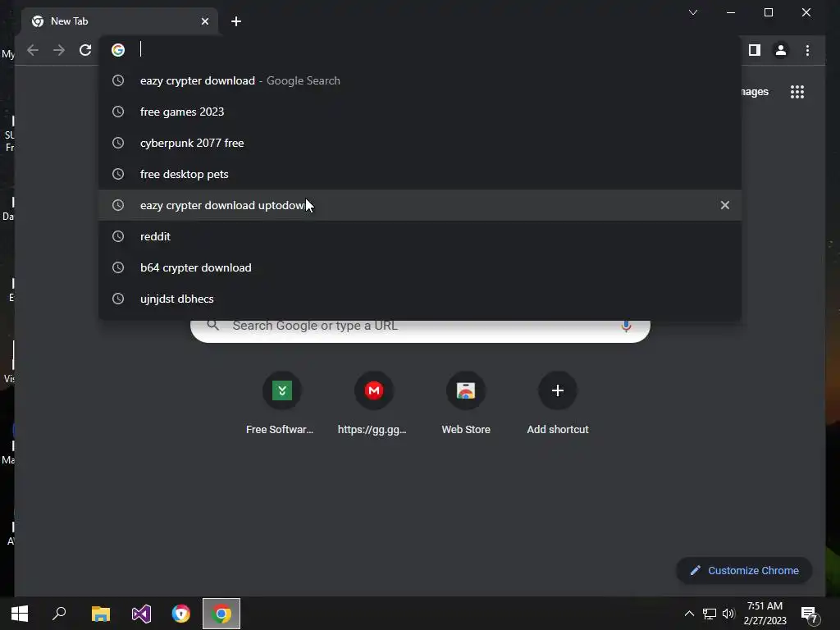Viewport: 840px width, 630px height.
Task: Select suggestion eazy crypter download
Action: (420, 81)
